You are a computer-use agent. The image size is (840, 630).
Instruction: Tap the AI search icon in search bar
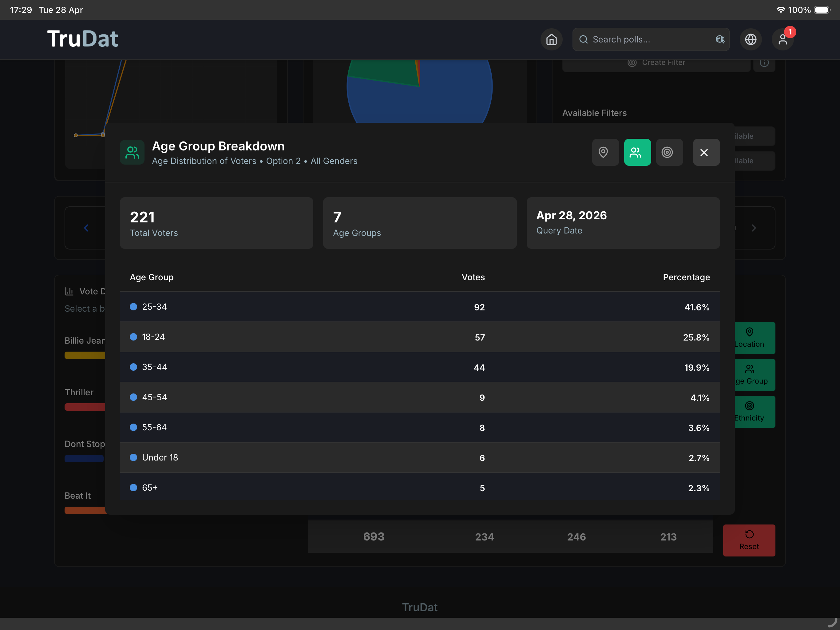click(x=719, y=39)
